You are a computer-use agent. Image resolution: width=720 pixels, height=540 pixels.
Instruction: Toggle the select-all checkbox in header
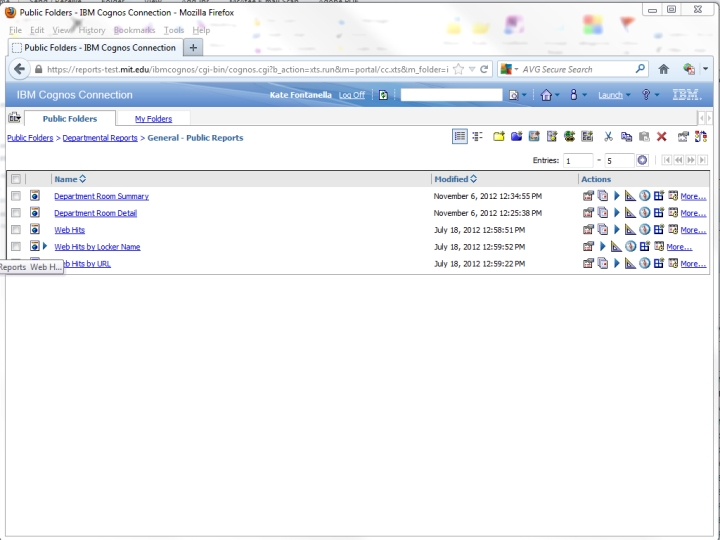(x=16, y=179)
